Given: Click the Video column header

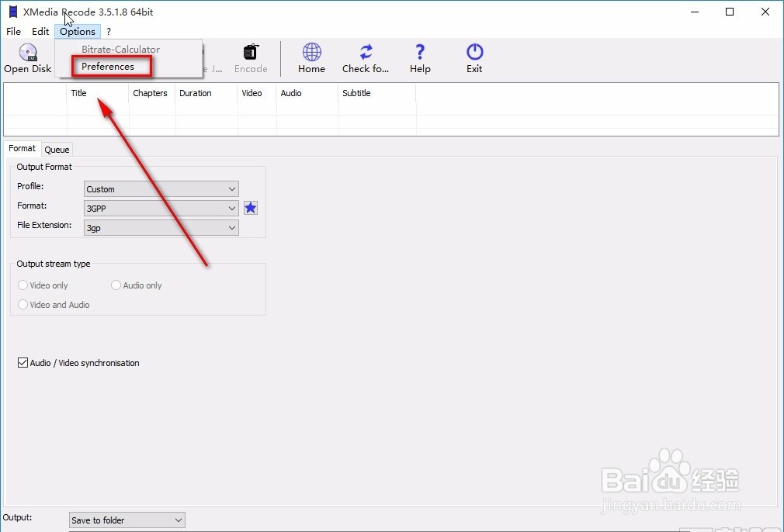Looking at the screenshot, I should click(256, 93).
